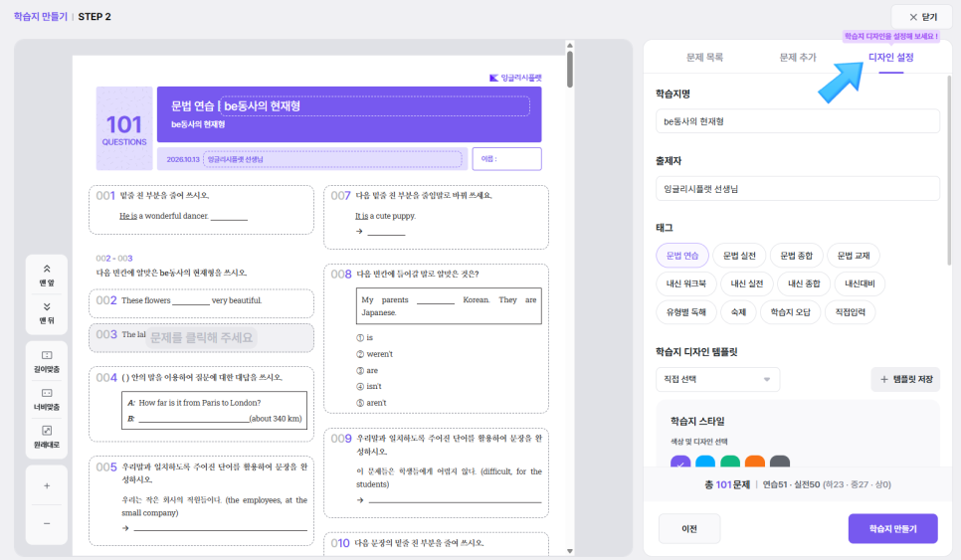
Task: Toggle the 내신 워크북 tag
Action: [x=685, y=283]
